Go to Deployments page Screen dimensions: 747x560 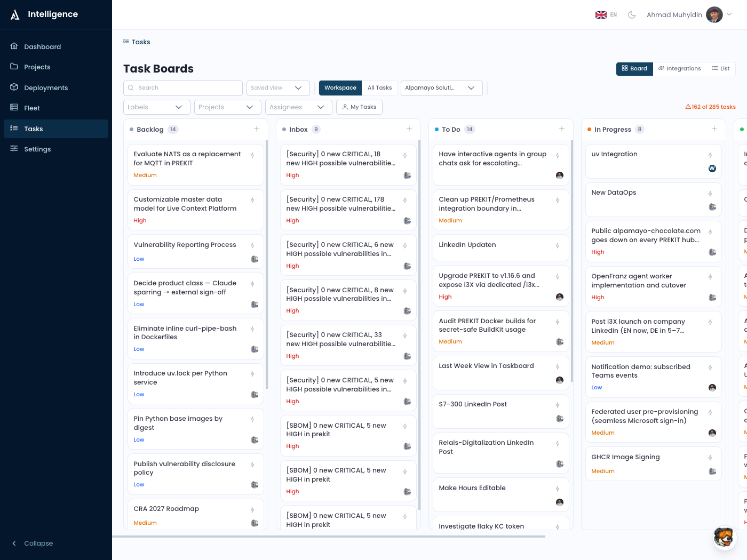click(55, 88)
